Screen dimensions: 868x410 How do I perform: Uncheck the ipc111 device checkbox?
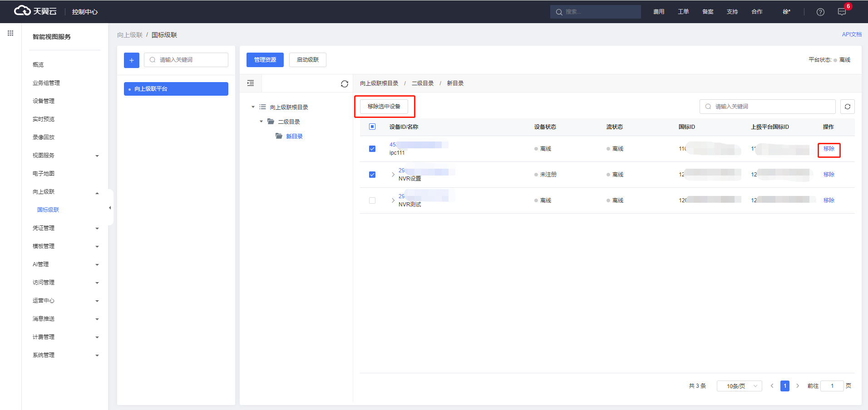pyautogui.click(x=372, y=149)
